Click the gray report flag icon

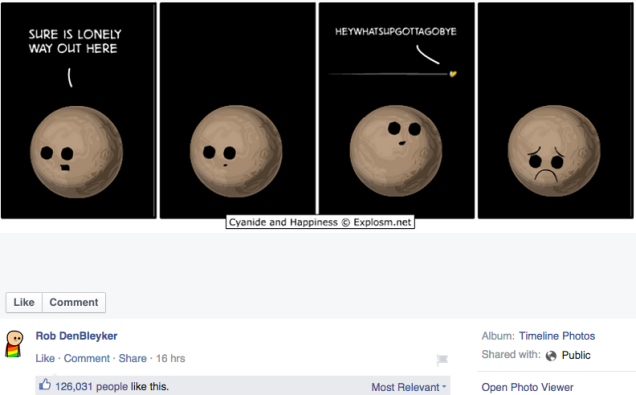click(x=442, y=359)
